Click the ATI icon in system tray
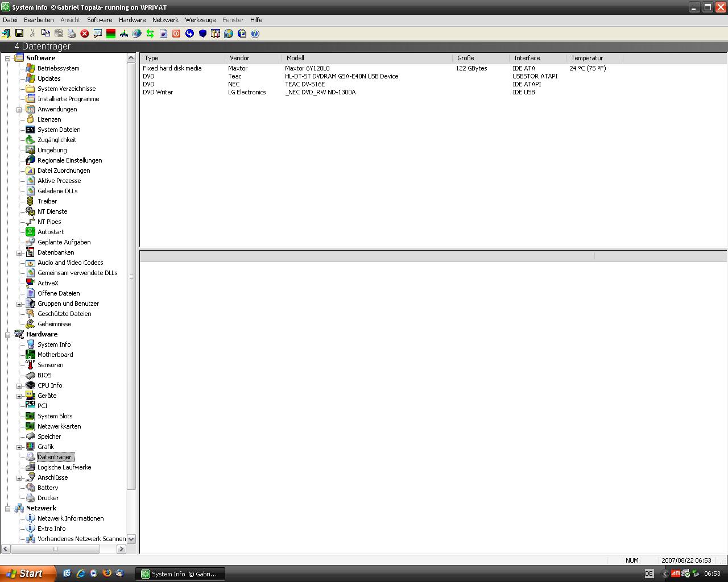Viewport: 728px width, 582px height. [676, 573]
